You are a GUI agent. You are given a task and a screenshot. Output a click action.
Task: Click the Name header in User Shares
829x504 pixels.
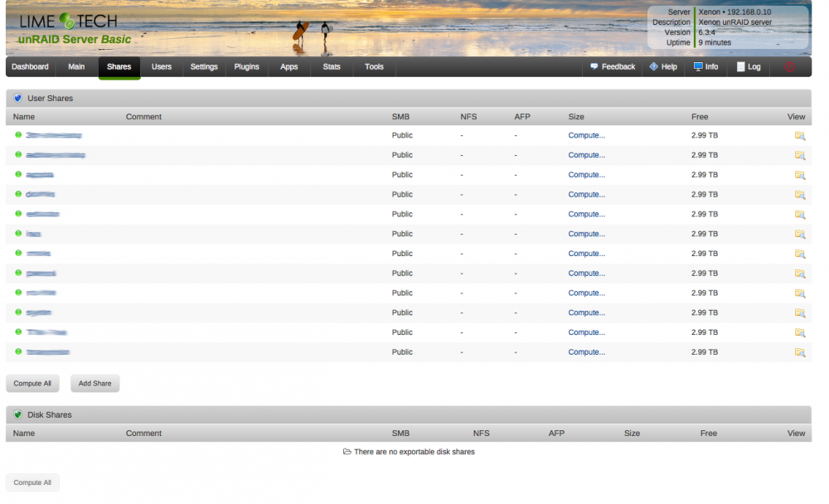pyautogui.click(x=24, y=117)
